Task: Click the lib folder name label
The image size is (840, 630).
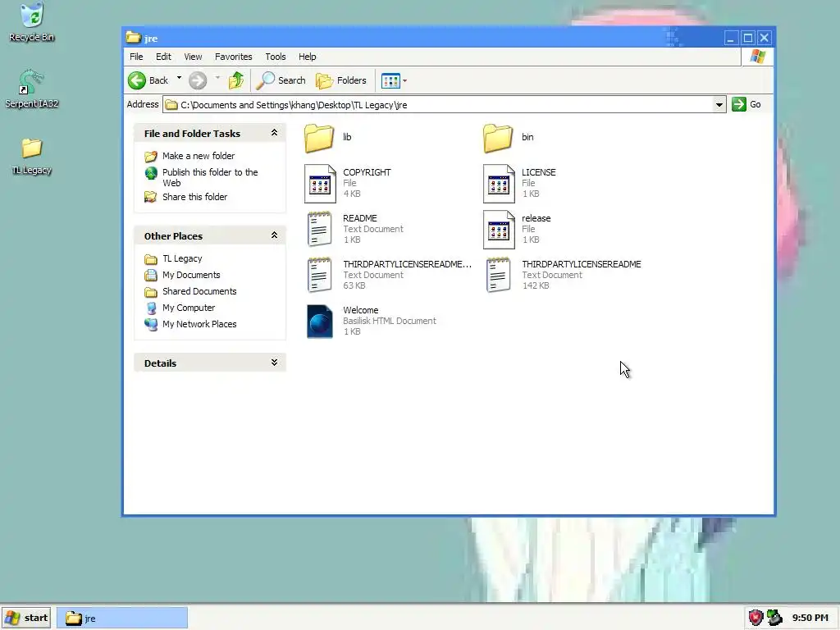Action: tap(347, 137)
